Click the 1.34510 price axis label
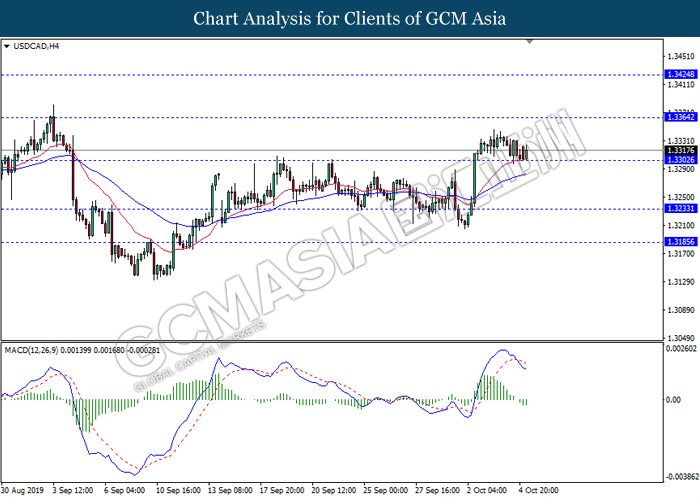 pyautogui.click(x=681, y=57)
